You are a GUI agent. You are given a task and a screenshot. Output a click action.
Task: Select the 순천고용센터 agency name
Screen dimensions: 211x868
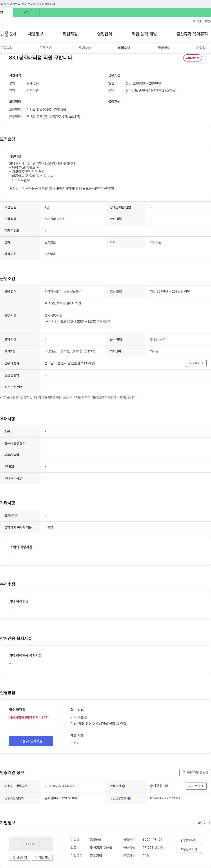(x=159, y=786)
